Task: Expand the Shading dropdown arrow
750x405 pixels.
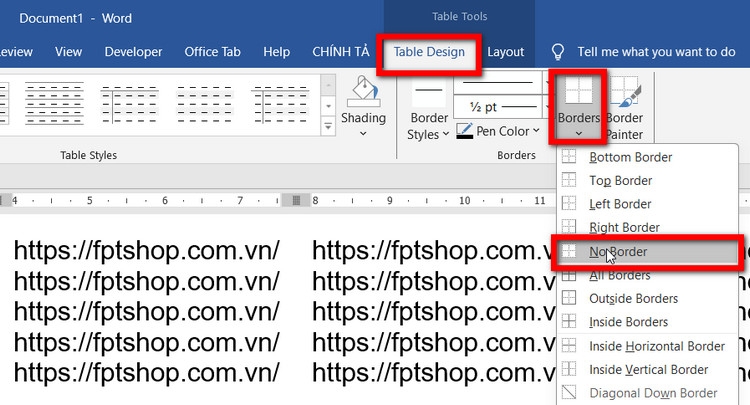Action: tap(363, 134)
